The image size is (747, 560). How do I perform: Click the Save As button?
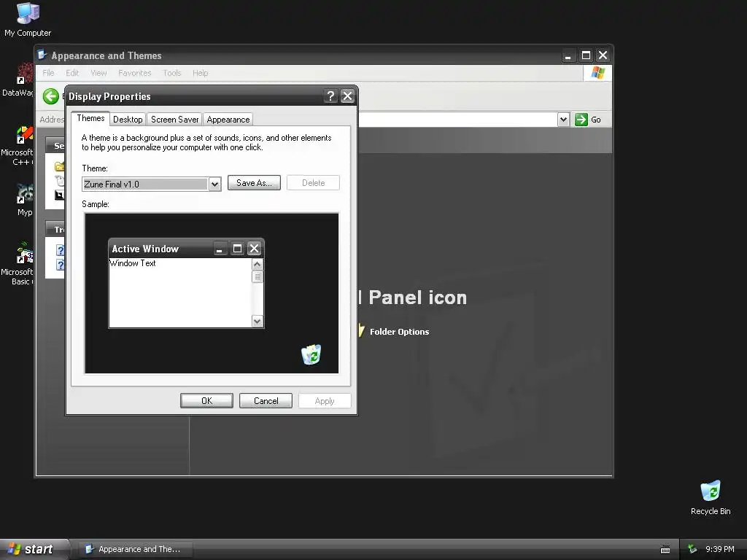254,183
